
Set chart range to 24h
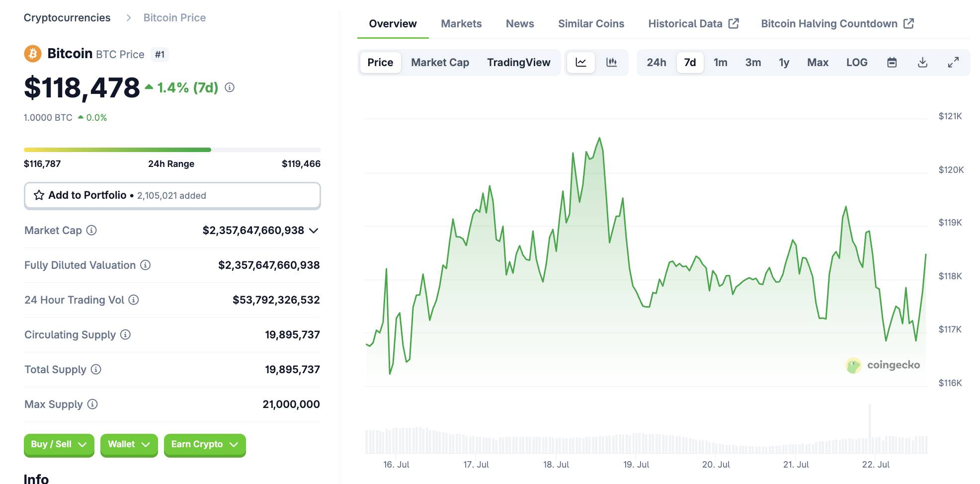click(656, 63)
